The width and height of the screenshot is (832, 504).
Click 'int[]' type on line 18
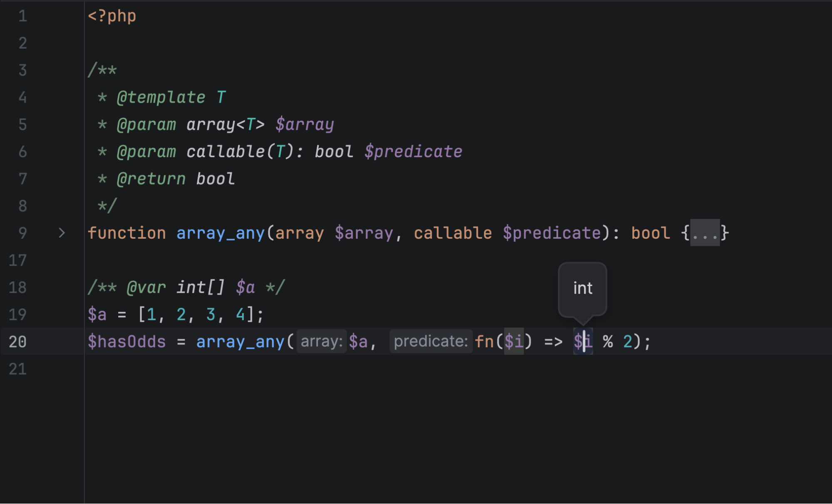(x=201, y=287)
